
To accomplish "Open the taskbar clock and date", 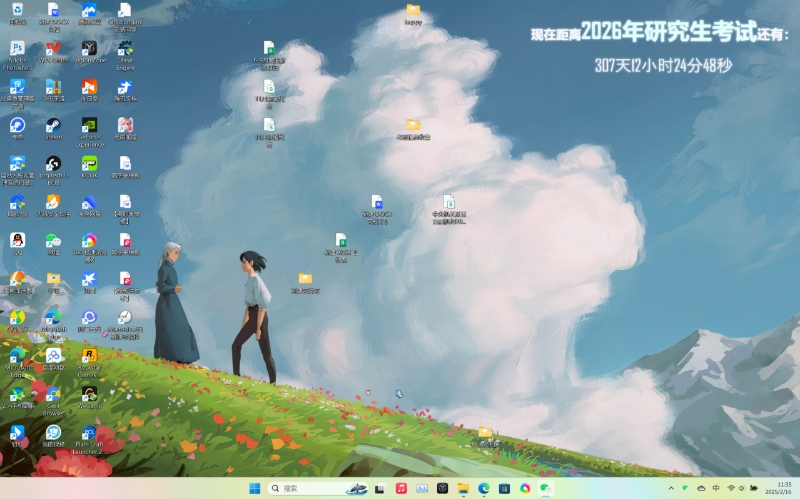I will point(777,488).
